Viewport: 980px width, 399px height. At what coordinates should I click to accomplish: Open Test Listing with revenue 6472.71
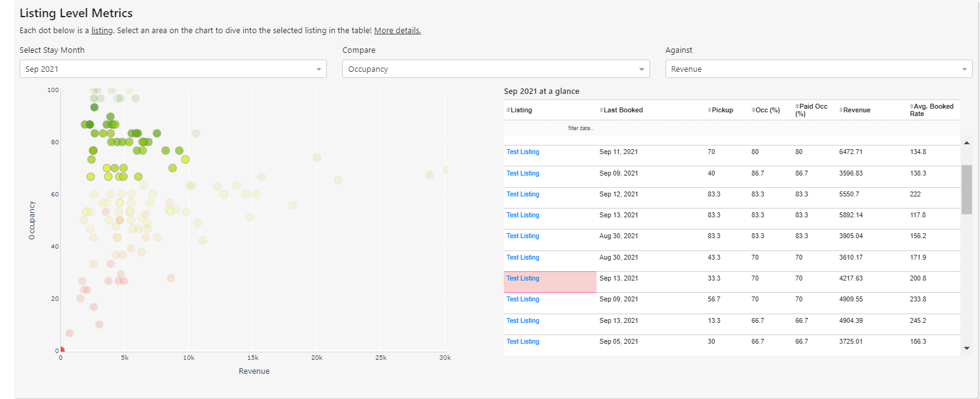pyautogui.click(x=522, y=152)
